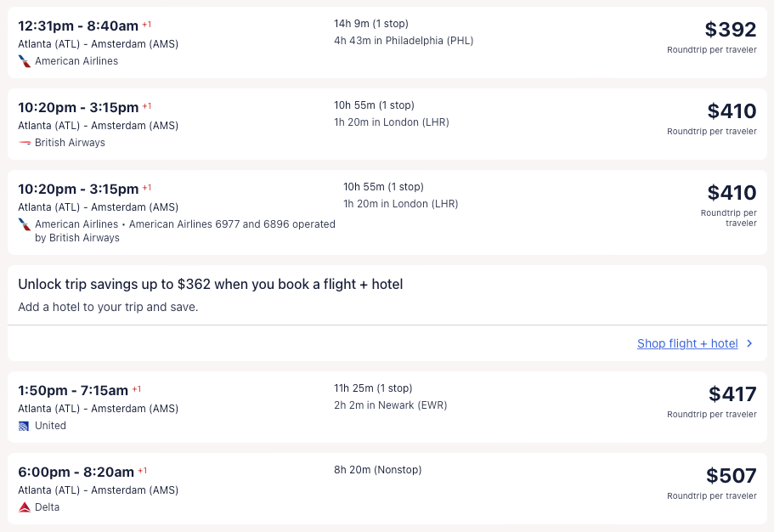Click the Philadelphia (PHL) layover details
Viewport: 774px width, 532px height.
click(x=404, y=41)
